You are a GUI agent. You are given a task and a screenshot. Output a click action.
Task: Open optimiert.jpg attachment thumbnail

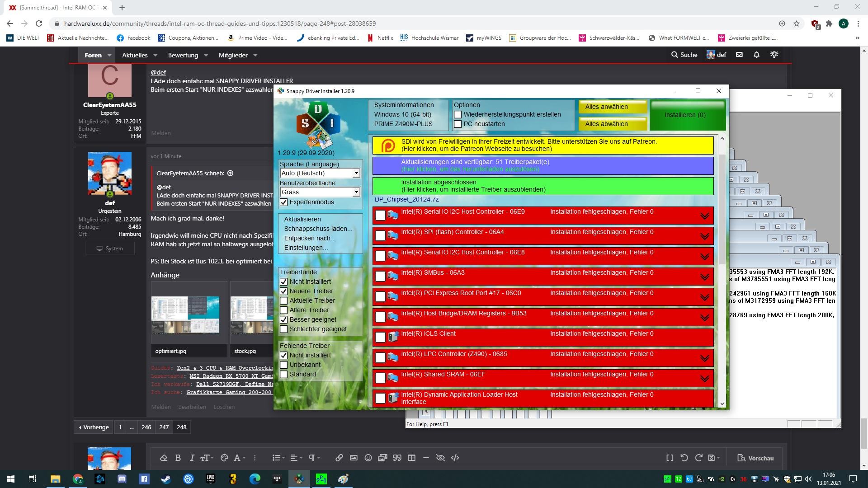pos(189,315)
